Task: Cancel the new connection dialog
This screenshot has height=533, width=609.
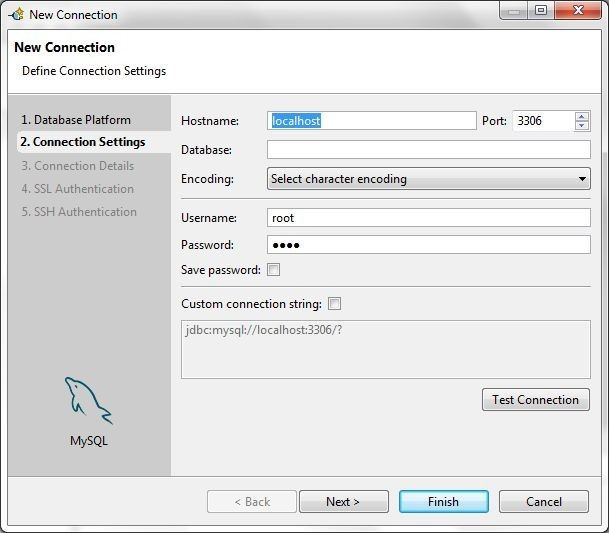Action: pos(544,502)
